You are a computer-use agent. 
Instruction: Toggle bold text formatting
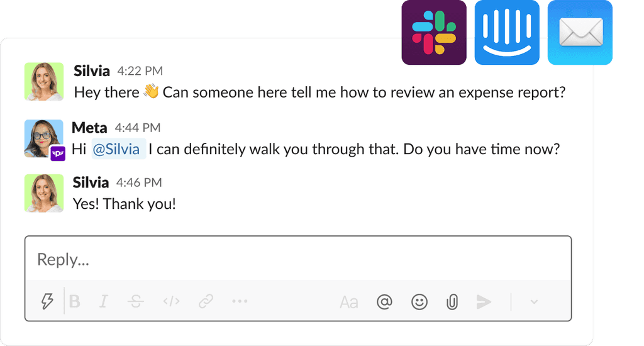tap(75, 301)
